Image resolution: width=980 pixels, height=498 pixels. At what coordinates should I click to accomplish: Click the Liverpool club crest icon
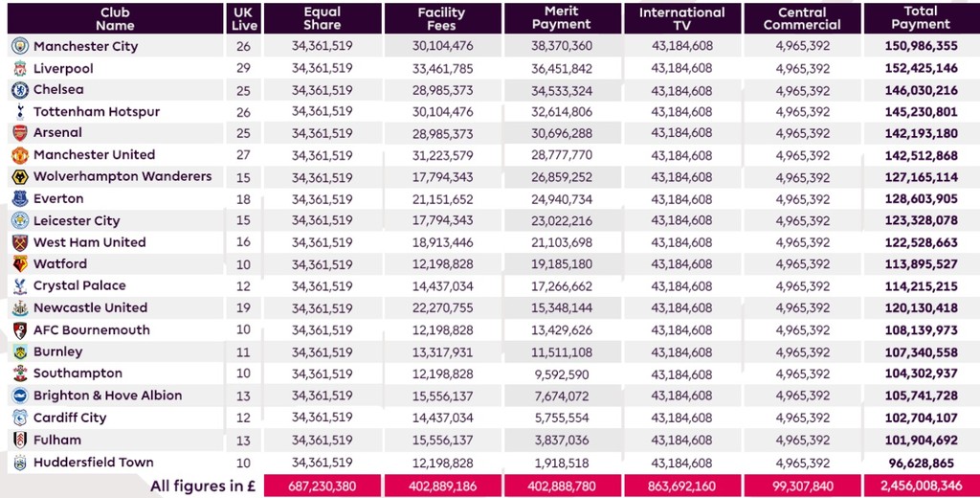click(x=19, y=69)
